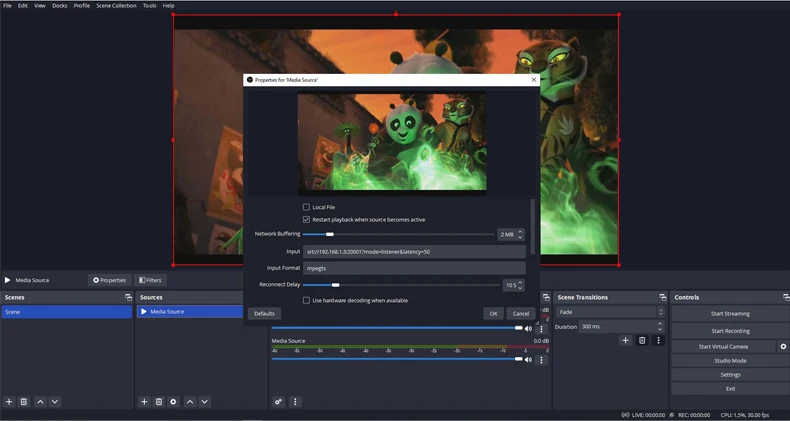Viewport: 790px width, 421px height.
Task: Click the Network Buffering slider handle
Action: click(330, 234)
